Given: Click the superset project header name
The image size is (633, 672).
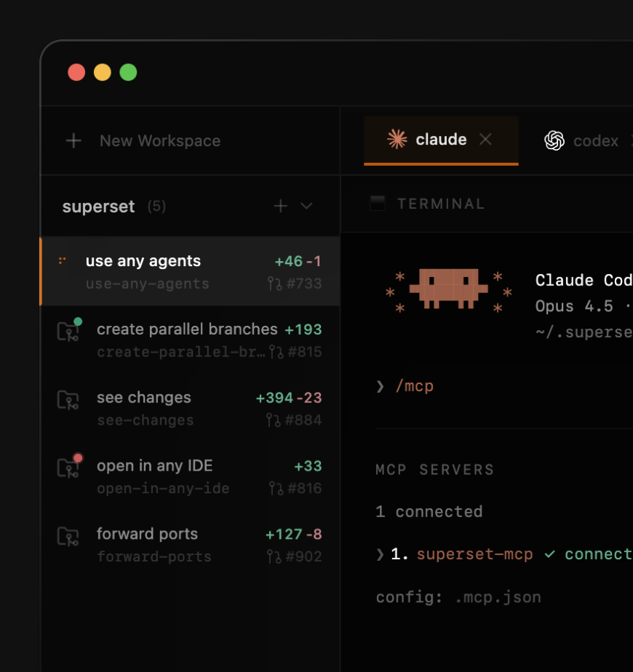Looking at the screenshot, I should (99, 207).
